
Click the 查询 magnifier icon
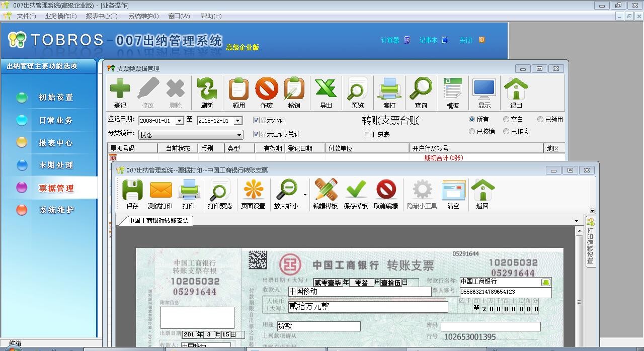pos(421,89)
